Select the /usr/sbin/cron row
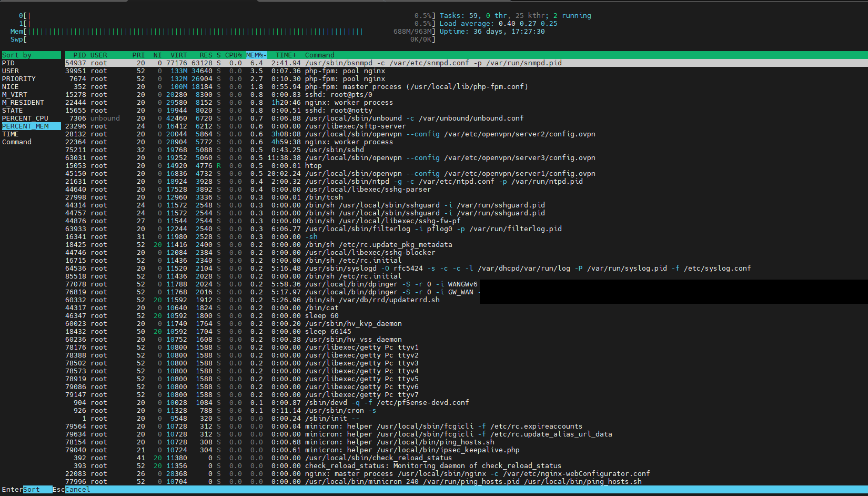This screenshot has width=868, height=496. pos(466,411)
